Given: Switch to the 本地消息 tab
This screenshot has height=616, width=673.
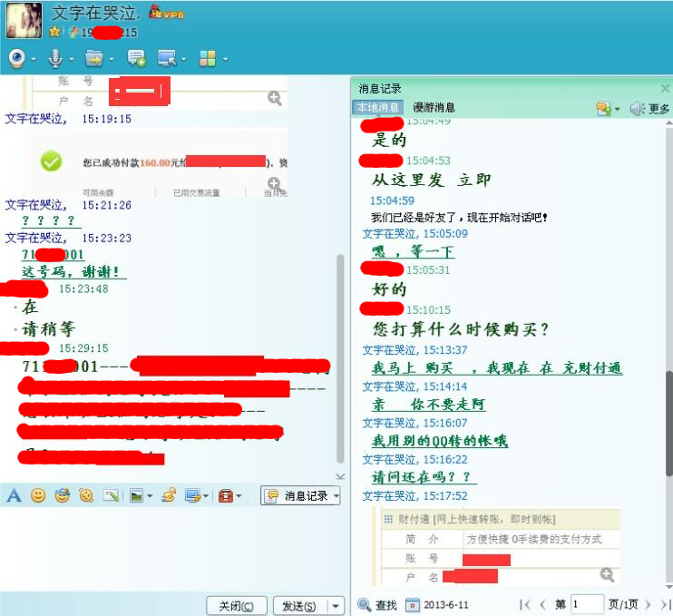Looking at the screenshot, I should coord(377,108).
